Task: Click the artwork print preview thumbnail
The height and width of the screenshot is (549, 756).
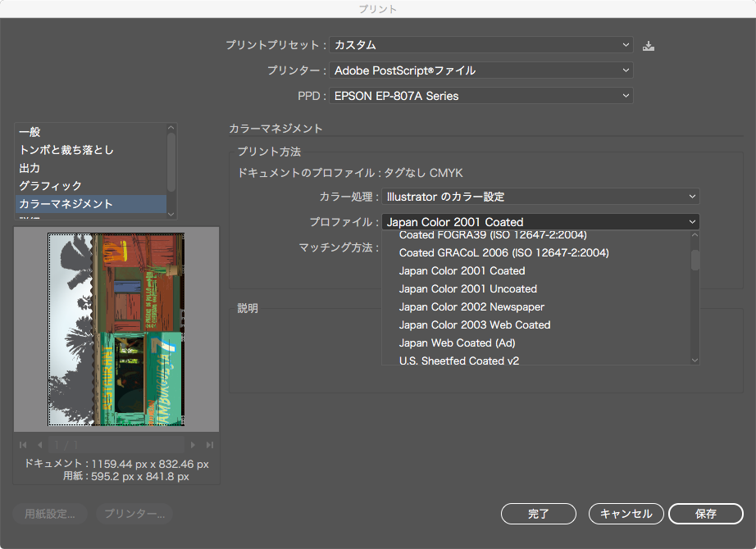Action: [116, 329]
